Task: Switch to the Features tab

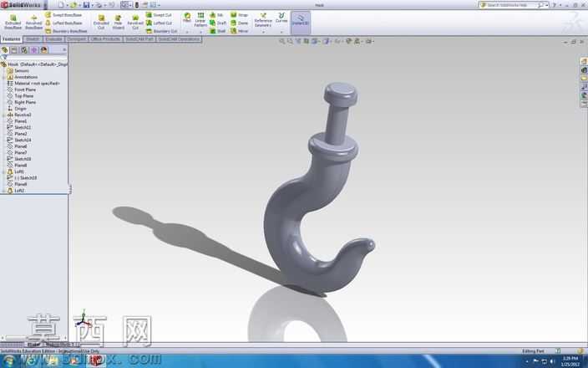Action: pos(11,39)
